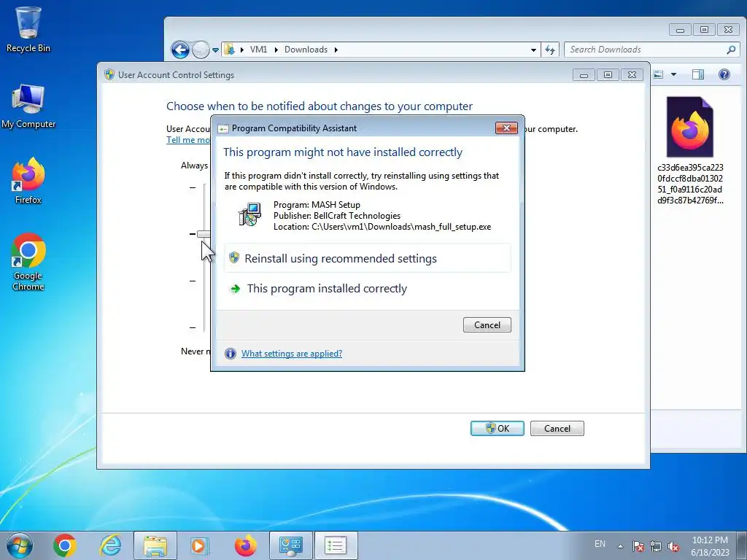Launch Chrome from the taskbar
747x560 pixels.
[x=65, y=545]
